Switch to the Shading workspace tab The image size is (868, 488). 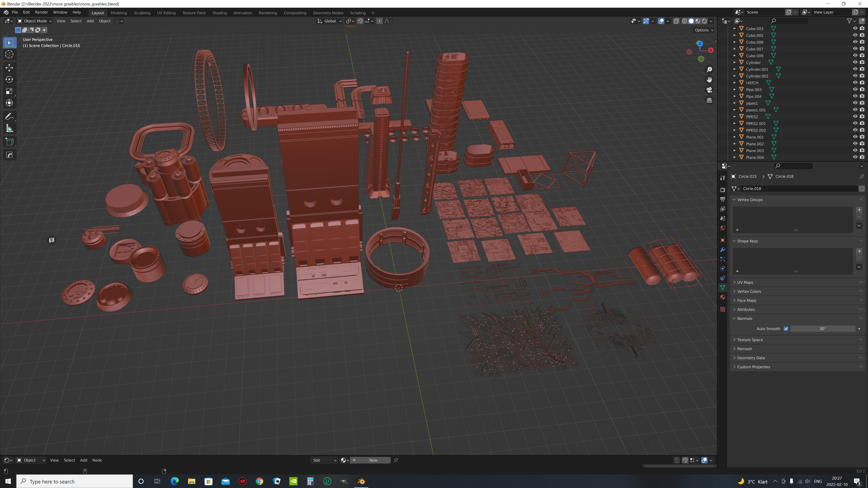220,13
